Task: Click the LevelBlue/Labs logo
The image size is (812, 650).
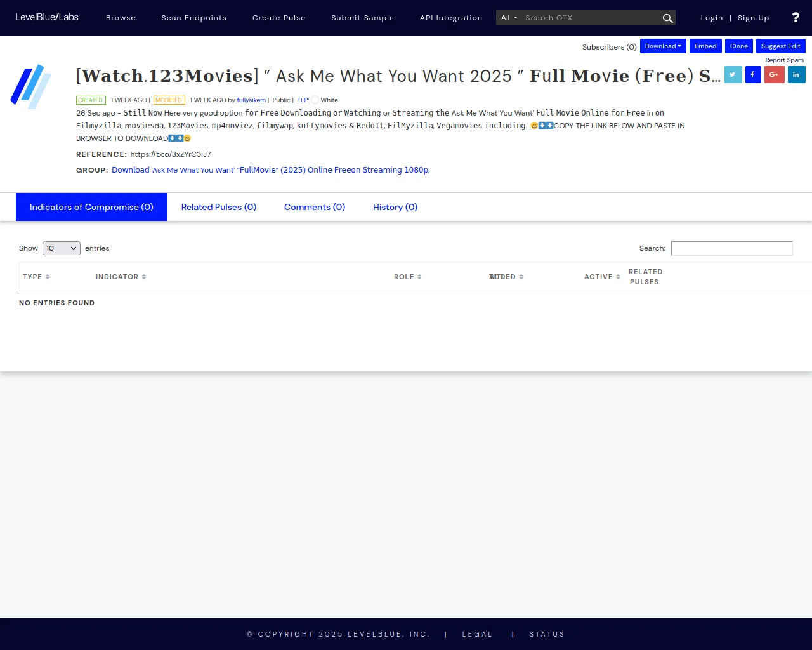Action: [x=47, y=17]
